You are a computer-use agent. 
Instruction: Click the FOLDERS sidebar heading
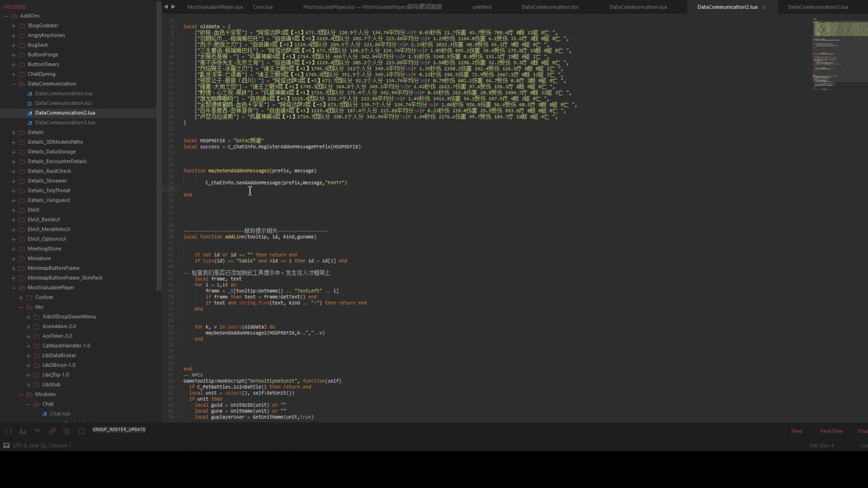(x=14, y=7)
